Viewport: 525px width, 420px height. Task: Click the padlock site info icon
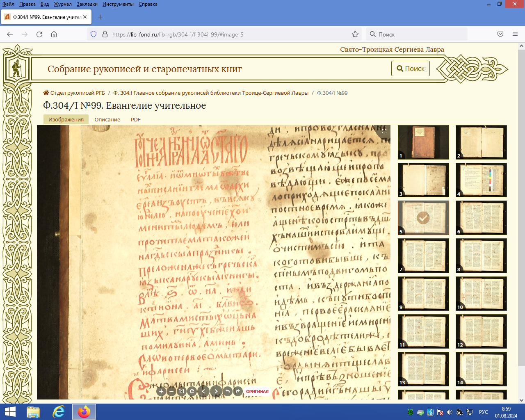coord(105,34)
